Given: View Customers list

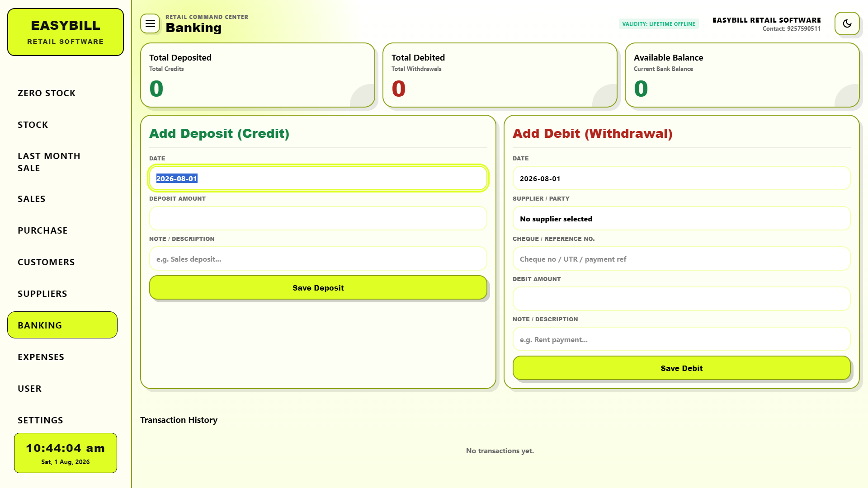Looking at the screenshot, I should click(62, 262).
